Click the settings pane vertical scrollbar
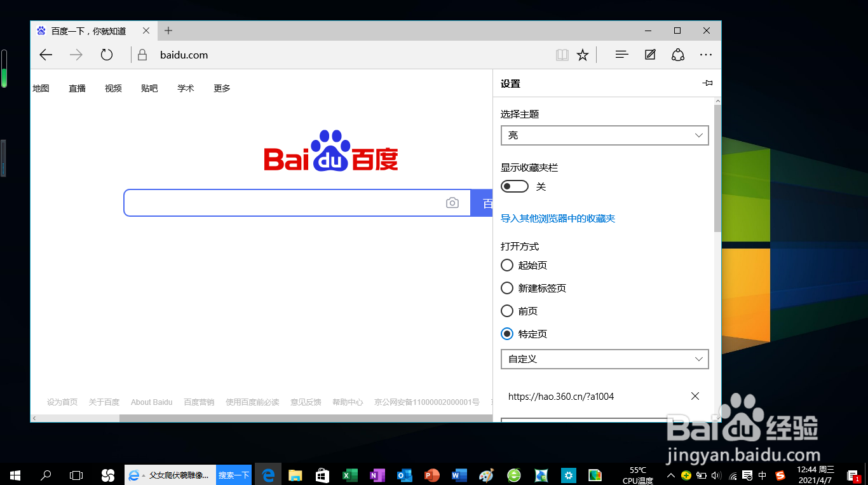The height and width of the screenshot is (485, 868). (717, 168)
